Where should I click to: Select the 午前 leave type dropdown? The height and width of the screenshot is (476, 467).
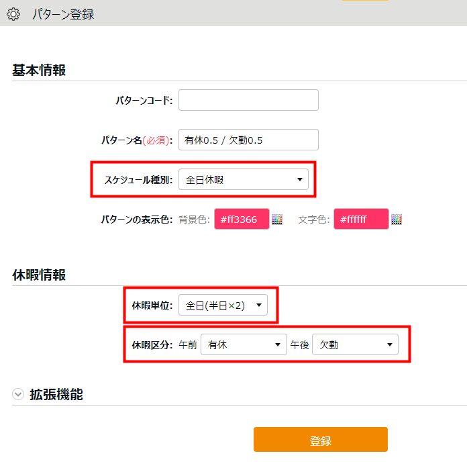tap(244, 344)
